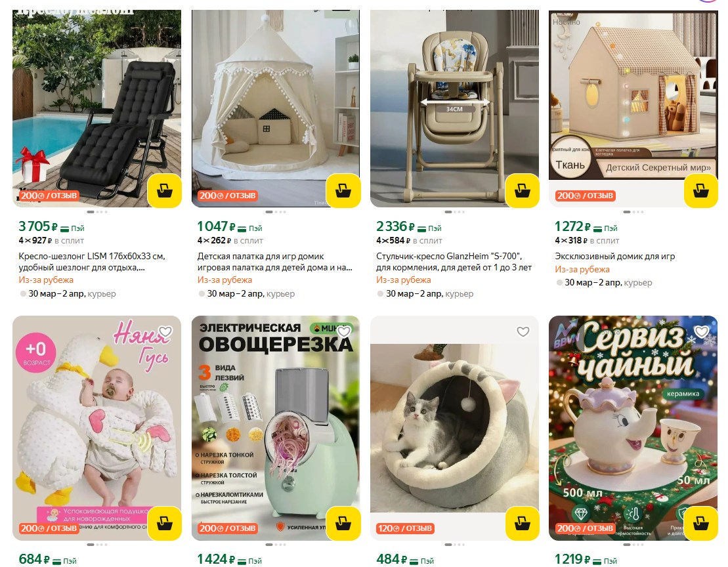The height and width of the screenshot is (567, 728).
Task: Favorite the cat bed with the heart
Action: click(x=523, y=331)
